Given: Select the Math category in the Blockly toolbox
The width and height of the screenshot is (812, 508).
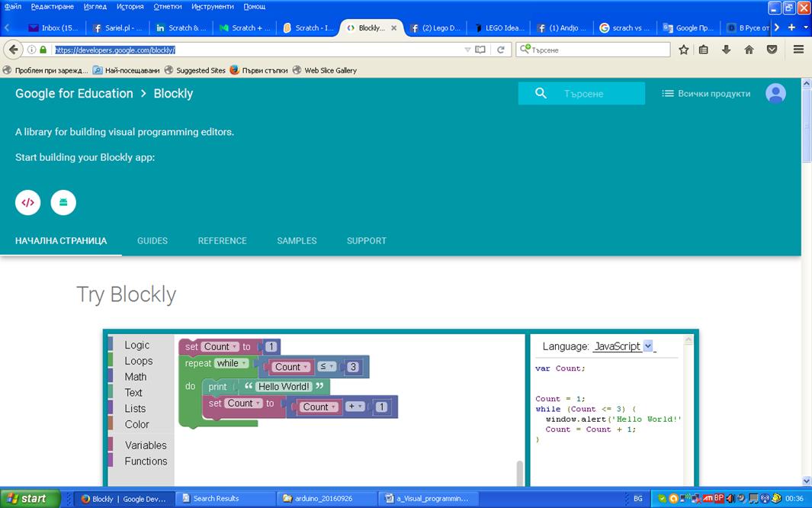Looking at the screenshot, I should pyautogui.click(x=135, y=377).
